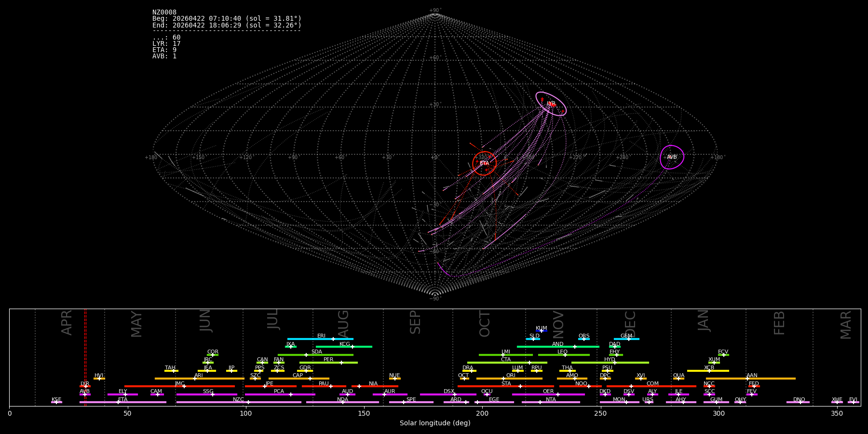Click the red dashed current solar longitude line

pyautogui.click(x=85, y=357)
